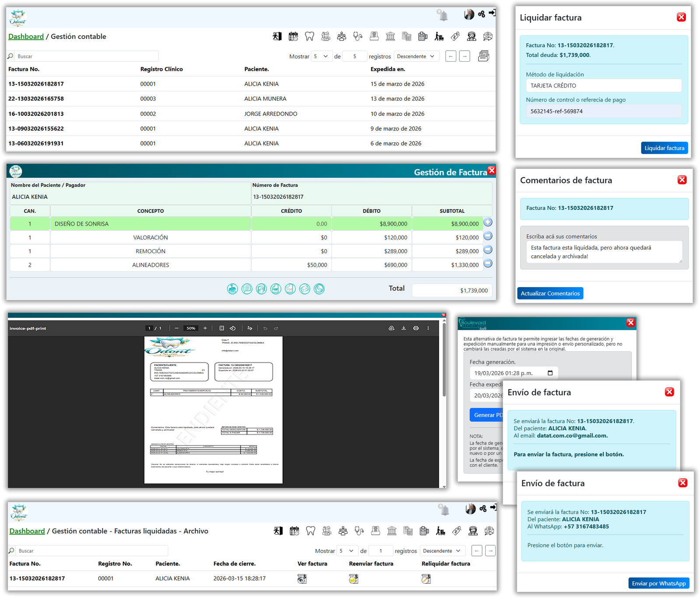Remove the VALORACIÓN row with minus button
The height and width of the screenshot is (598, 700).
point(488,236)
